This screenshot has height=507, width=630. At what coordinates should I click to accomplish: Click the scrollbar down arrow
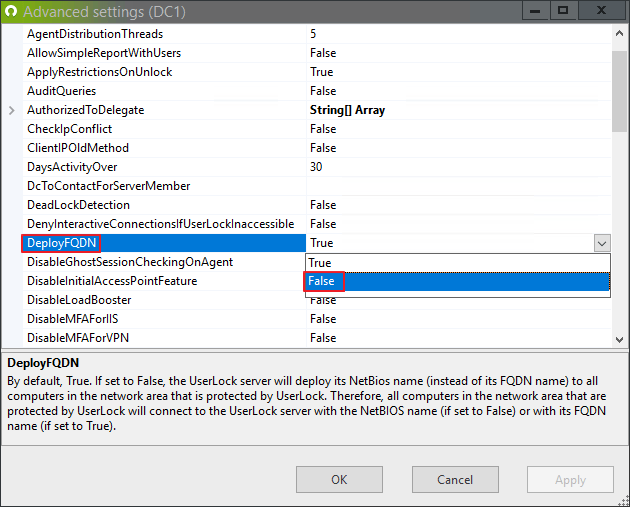click(619, 339)
